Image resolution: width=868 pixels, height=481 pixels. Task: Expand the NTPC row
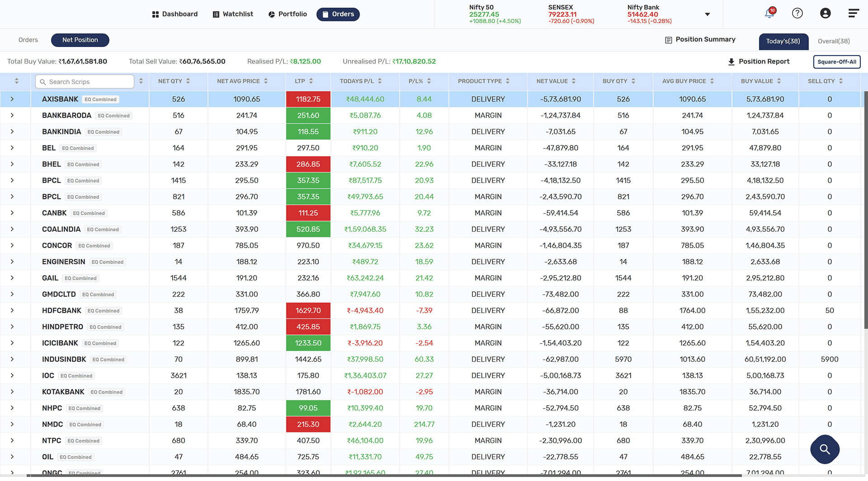[12, 440]
